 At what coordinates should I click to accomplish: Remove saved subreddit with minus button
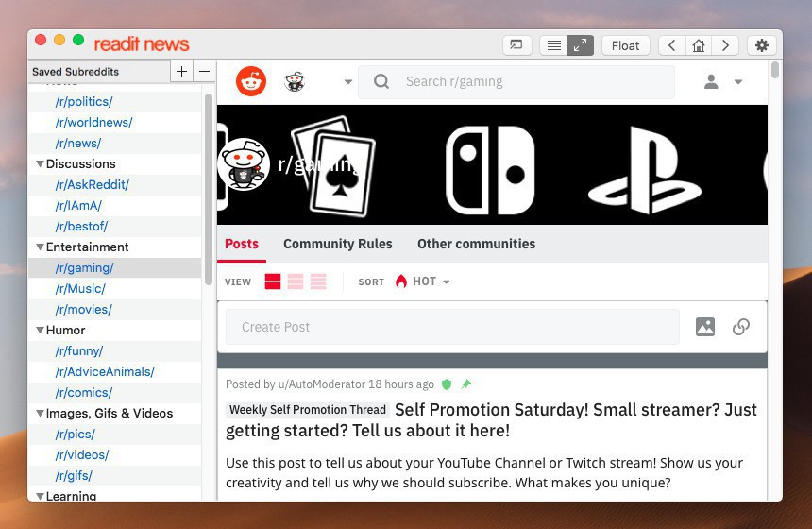pyautogui.click(x=205, y=72)
